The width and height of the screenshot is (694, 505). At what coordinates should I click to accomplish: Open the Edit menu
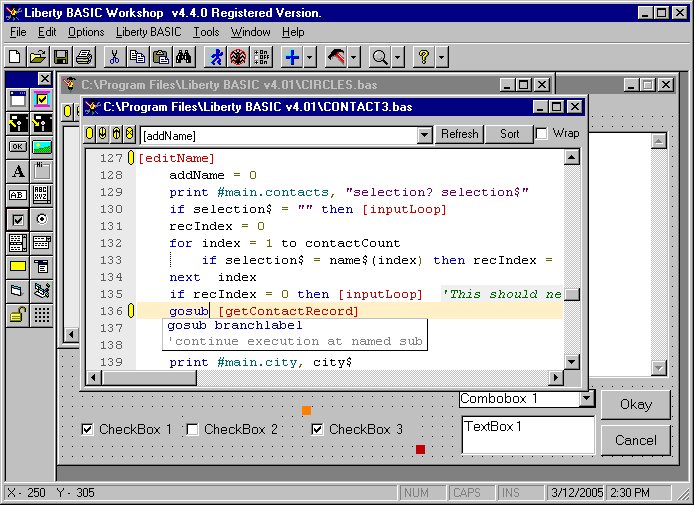coord(47,32)
